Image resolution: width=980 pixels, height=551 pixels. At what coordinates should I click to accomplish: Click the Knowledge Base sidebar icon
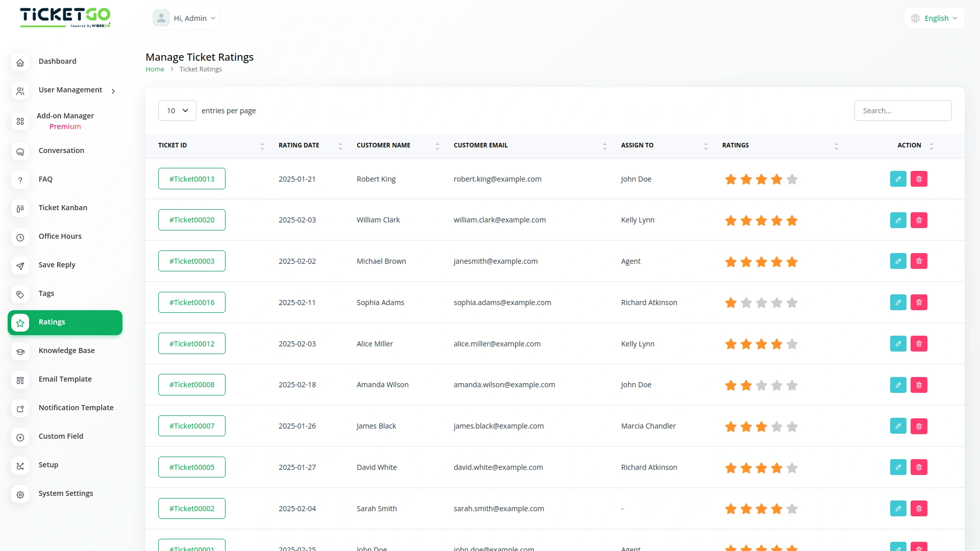20,351
